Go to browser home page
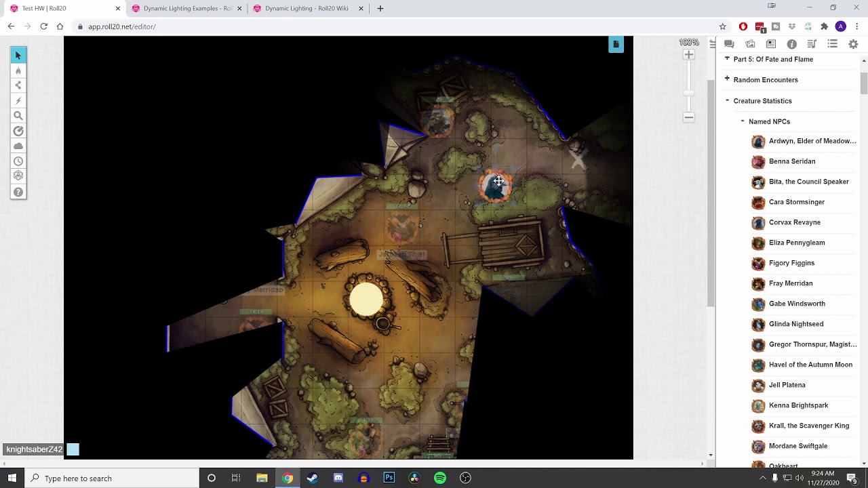Screen dimensions: 868x488 pyautogui.click(x=60, y=26)
